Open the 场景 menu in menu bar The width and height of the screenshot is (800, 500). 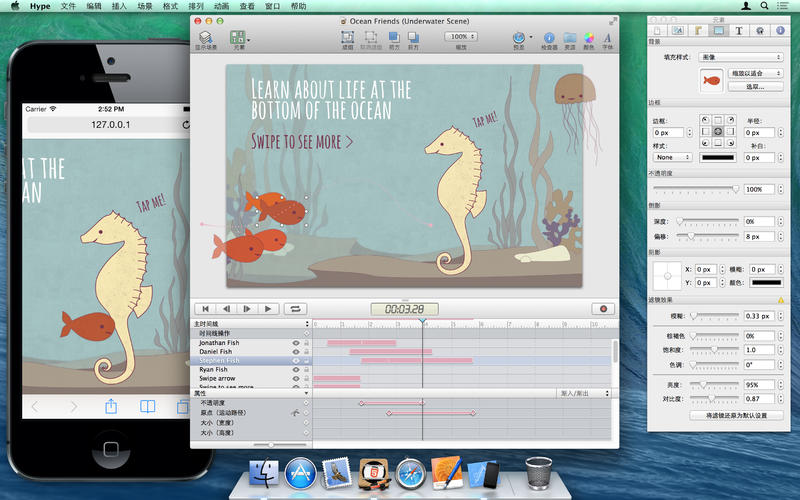pyautogui.click(x=147, y=6)
